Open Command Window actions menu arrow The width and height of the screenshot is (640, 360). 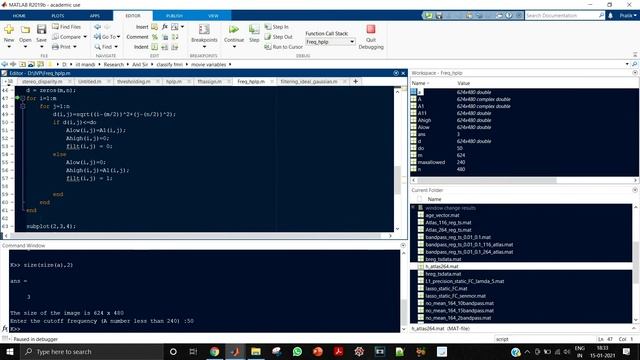point(403,245)
